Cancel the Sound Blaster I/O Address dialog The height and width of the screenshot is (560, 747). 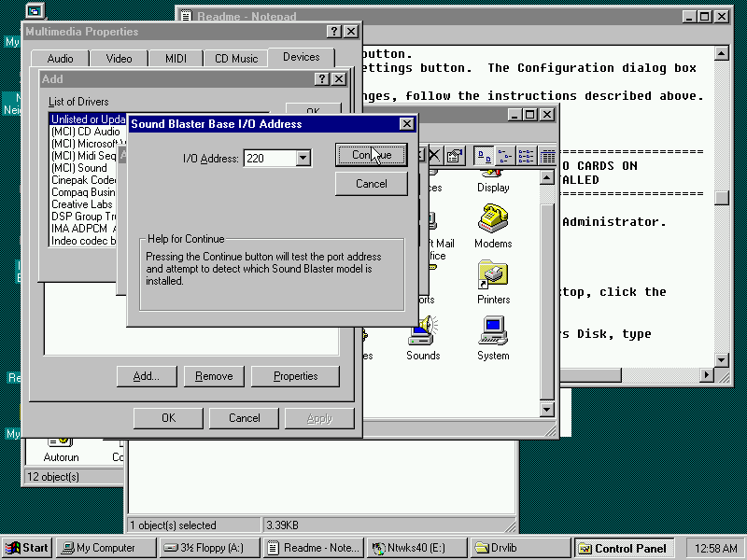pyautogui.click(x=371, y=184)
